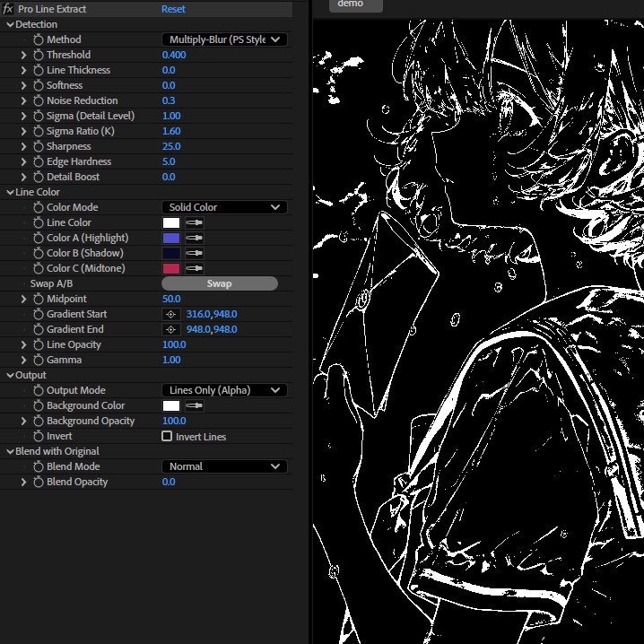The width and height of the screenshot is (644, 644).
Task: Toggle the Gradient Start stopwatch keyframing
Action: [39, 314]
